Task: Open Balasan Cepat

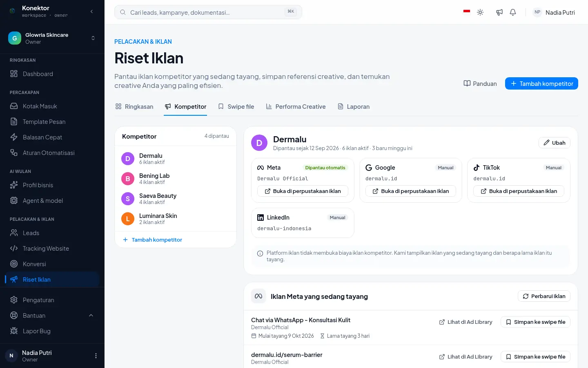Action: point(52,137)
